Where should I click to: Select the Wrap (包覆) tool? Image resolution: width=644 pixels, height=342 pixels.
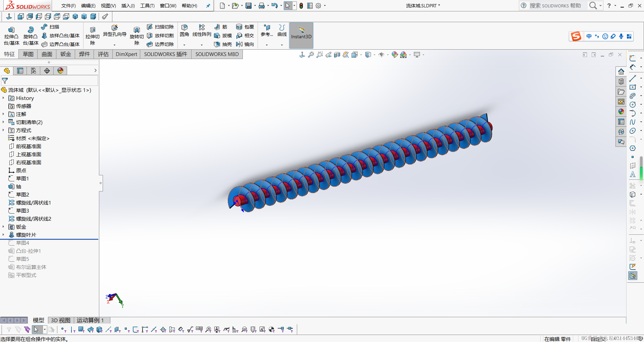[x=245, y=27]
